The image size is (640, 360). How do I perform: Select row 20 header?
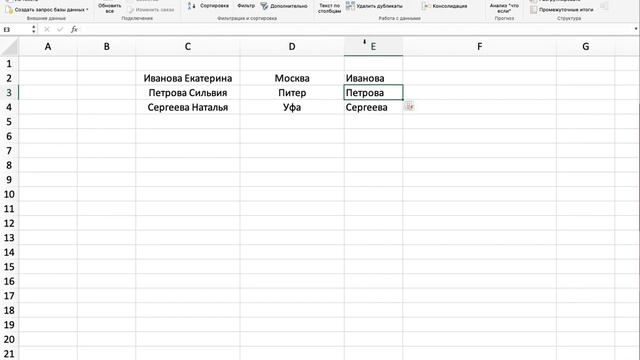[9, 339]
